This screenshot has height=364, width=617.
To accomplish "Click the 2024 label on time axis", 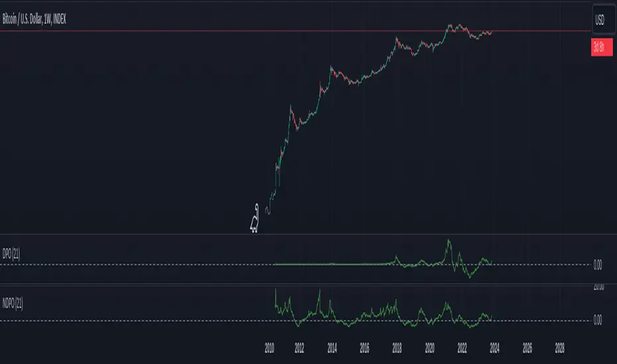I will [x=495, y=348].
